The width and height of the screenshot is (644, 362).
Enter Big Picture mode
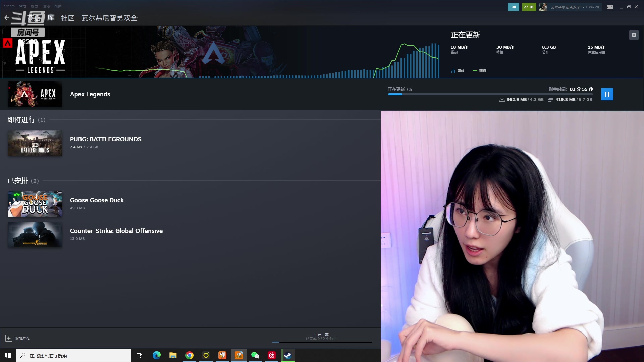[610, 7]
